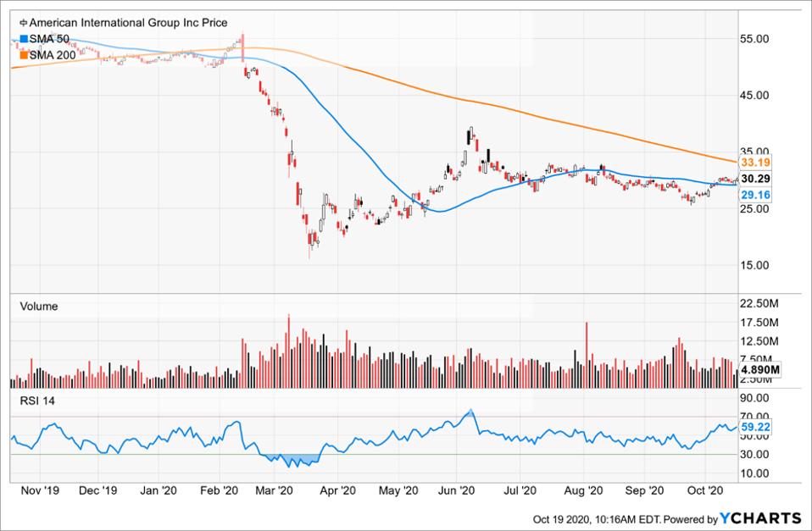
Task: Toggle the American International Group Inc Price series
Action: tap(121, 23)
